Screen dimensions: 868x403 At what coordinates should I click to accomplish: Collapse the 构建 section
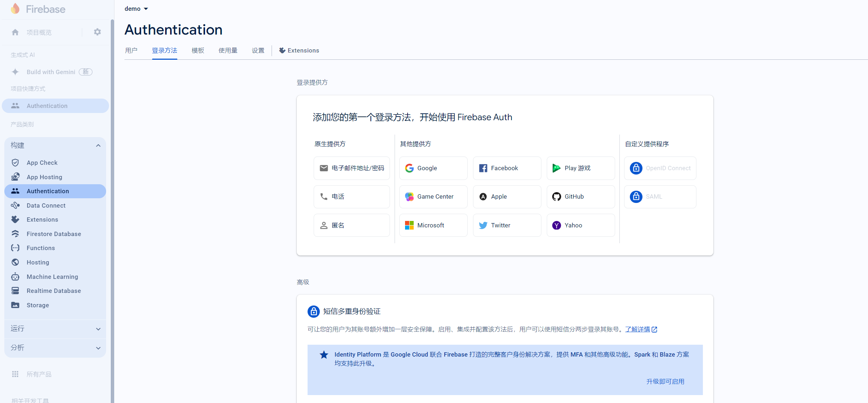(x=98, y=145)
